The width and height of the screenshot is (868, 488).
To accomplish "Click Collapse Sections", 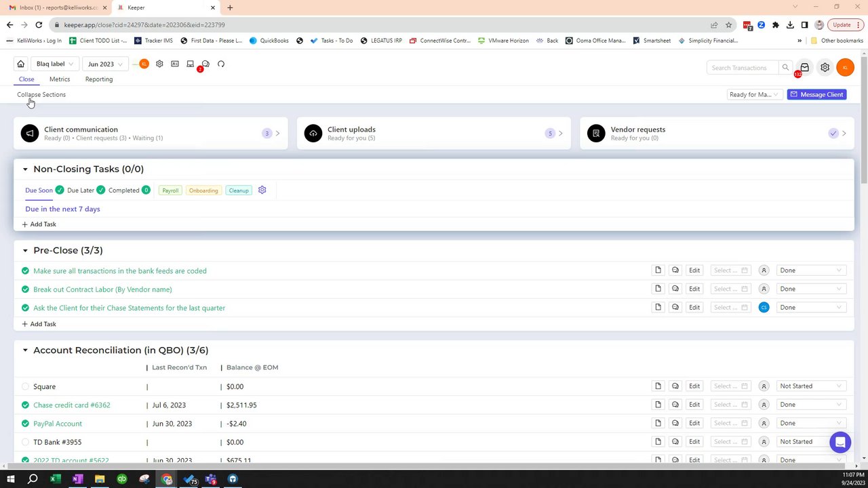I will point(41,95).
